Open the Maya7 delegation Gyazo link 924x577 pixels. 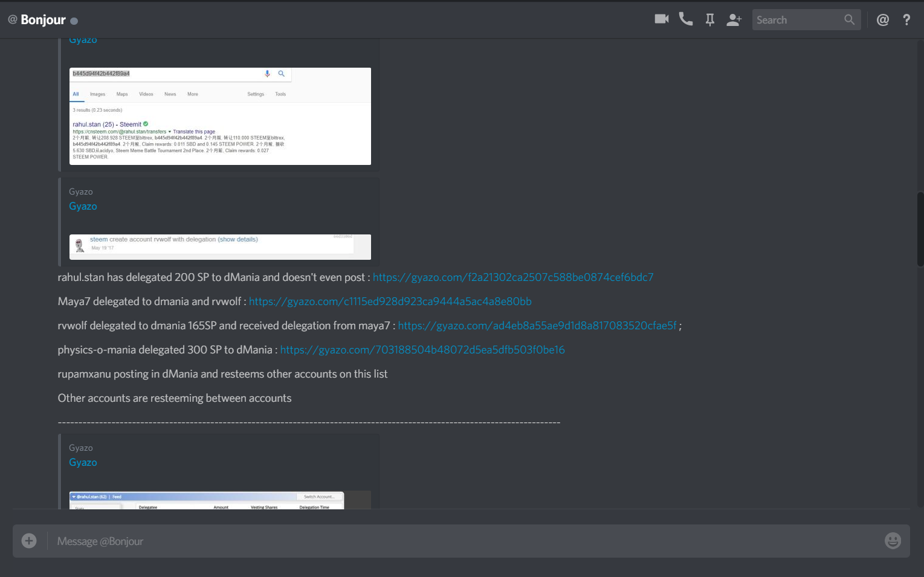coord(390,301)
